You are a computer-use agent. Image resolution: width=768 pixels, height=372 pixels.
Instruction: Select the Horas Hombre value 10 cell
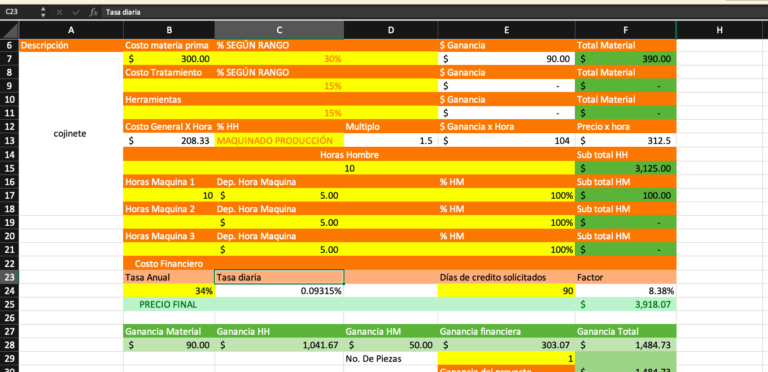click(349, 168)
